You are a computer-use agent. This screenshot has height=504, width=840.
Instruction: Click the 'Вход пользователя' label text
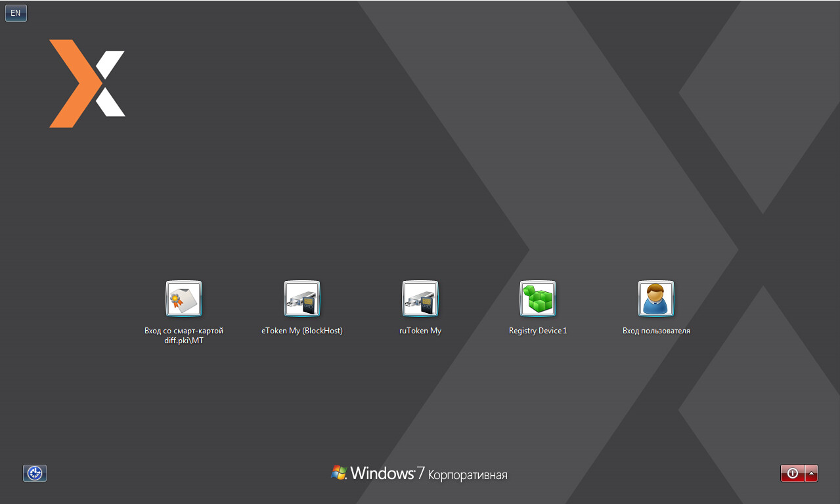[656, 331]
